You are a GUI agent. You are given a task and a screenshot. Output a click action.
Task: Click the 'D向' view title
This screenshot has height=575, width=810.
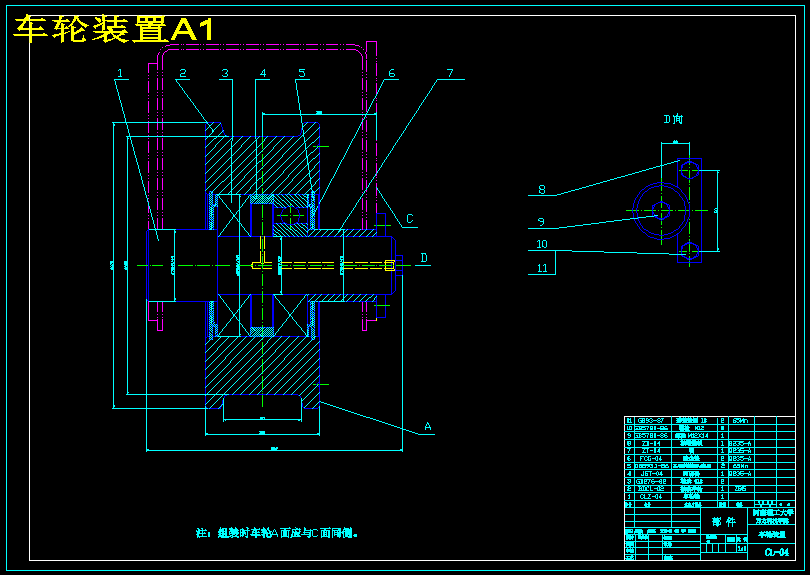point(673,119)
